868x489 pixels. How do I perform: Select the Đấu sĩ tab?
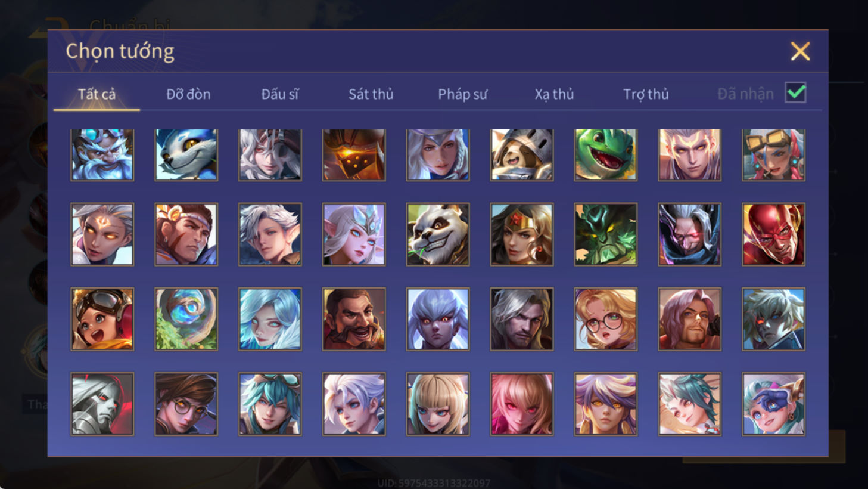[x=279, y=94]
